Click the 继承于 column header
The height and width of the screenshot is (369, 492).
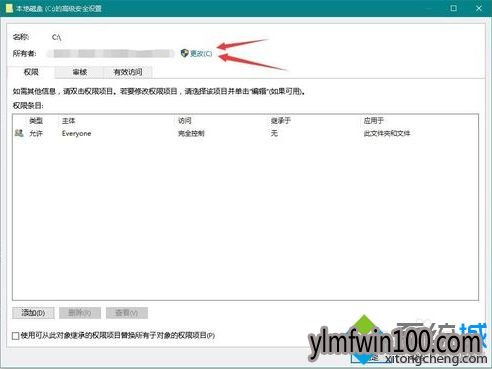[281, 121]
